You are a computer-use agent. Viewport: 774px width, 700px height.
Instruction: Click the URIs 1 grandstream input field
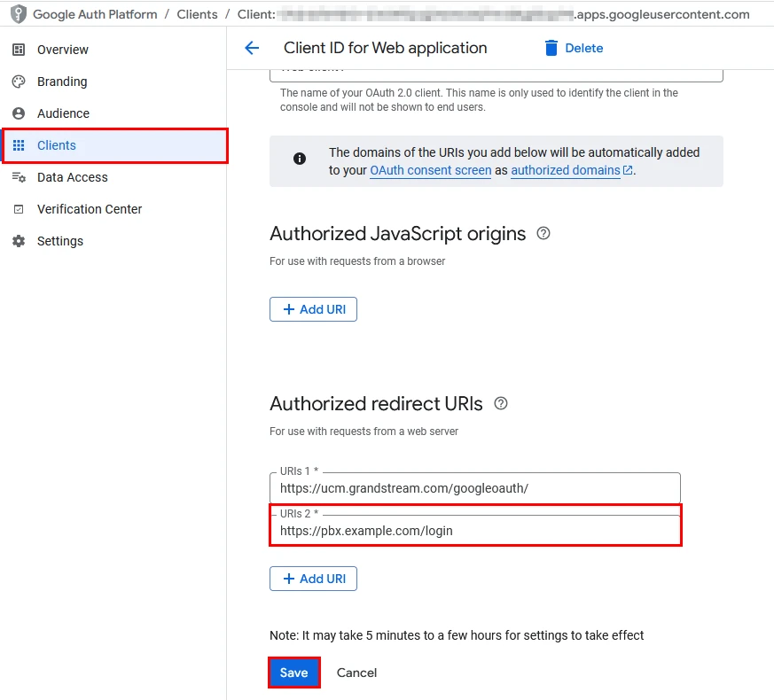coord(475,488)
